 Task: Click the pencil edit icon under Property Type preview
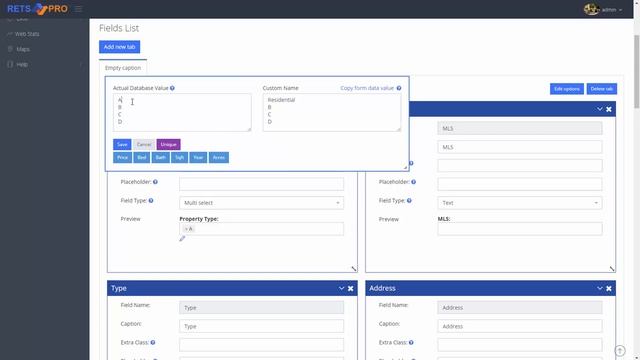182,238
